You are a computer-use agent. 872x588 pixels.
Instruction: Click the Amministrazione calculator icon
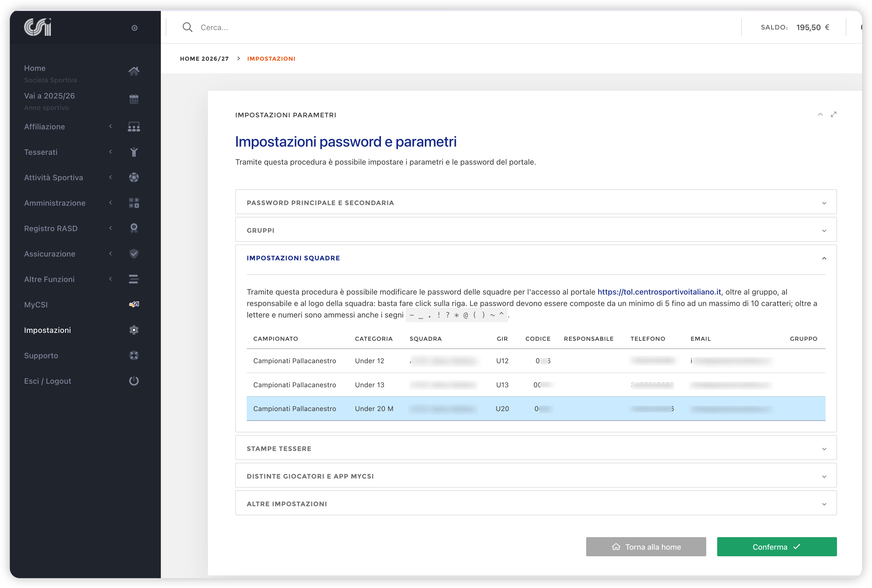click(134, 203)
